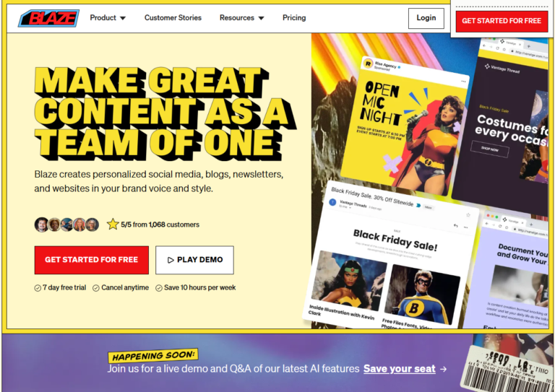Click the Login button
Screen dimensions: 555x392
tap(426, 18)
